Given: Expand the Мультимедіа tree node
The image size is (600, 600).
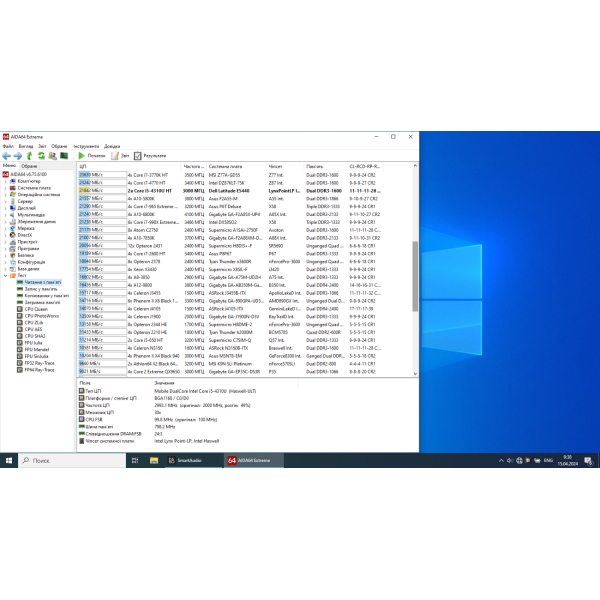Looking at the screenshot, I should [5, 215].
